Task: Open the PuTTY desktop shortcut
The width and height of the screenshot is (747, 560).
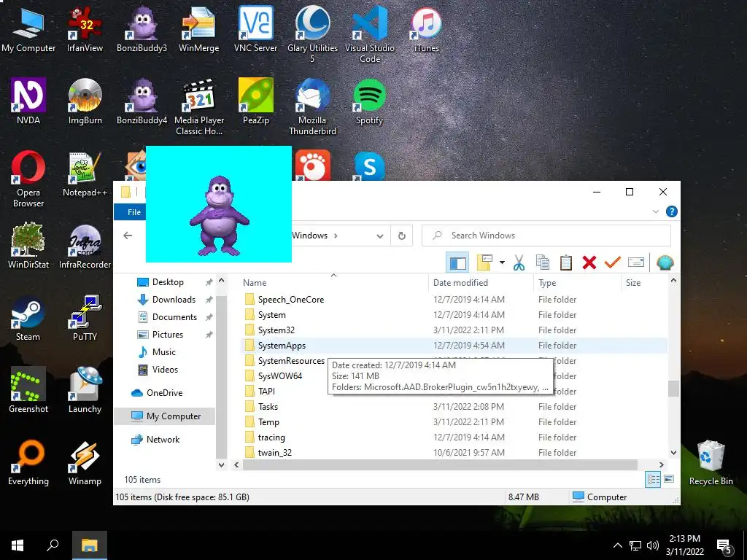Action: 85,318
